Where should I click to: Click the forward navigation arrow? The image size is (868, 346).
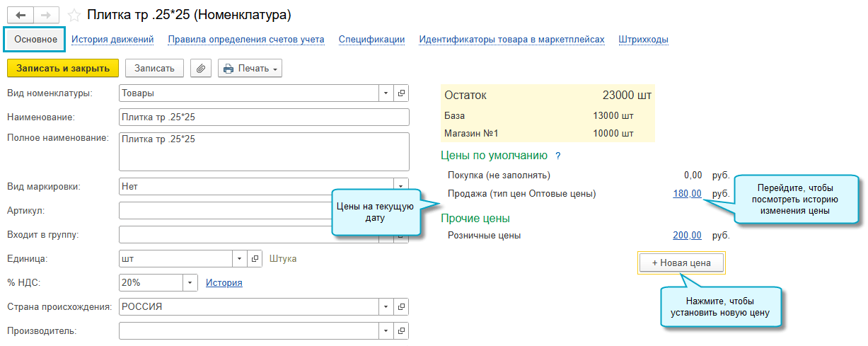(x=46, y=15)
